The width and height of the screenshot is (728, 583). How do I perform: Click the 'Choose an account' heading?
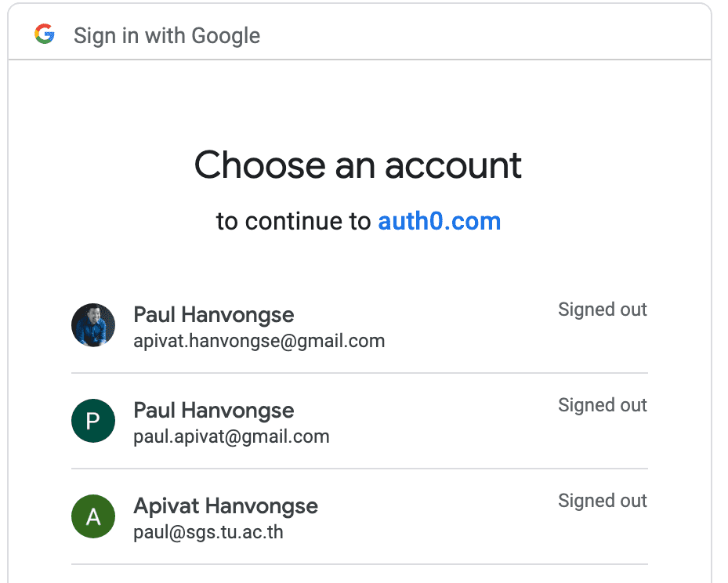[358, 165]
